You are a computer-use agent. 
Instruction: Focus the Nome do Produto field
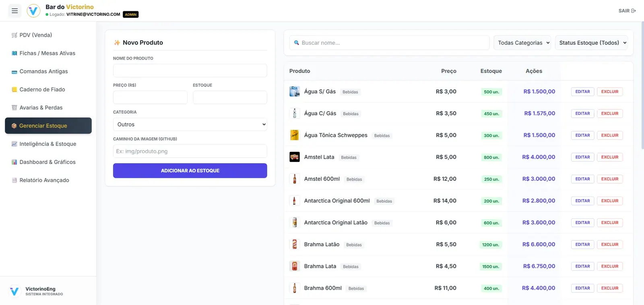coord(190,71)
